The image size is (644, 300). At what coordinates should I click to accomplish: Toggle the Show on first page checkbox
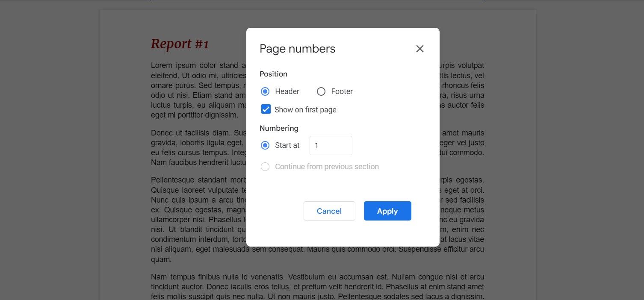266,109
